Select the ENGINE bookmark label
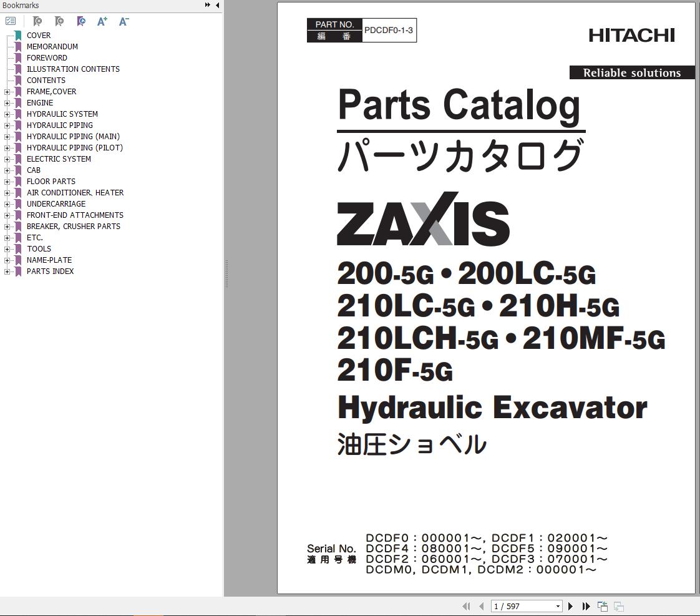The width and height of the screenshot is (700, 616). (x=40, y=103)
